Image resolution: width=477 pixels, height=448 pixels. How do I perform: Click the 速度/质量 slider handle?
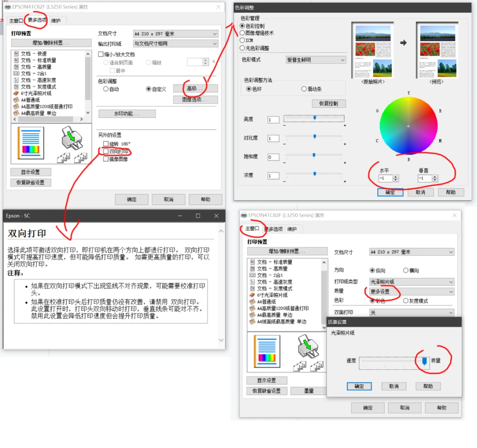click(424, 361)
